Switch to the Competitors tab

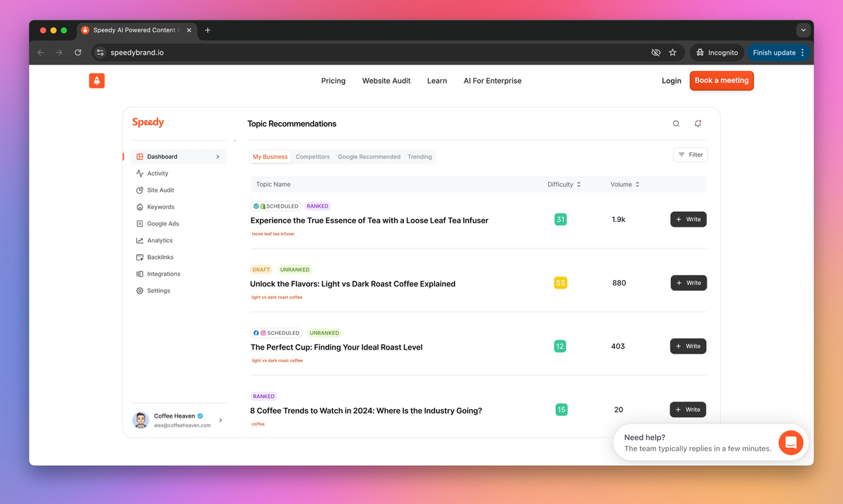pos(313,157)
